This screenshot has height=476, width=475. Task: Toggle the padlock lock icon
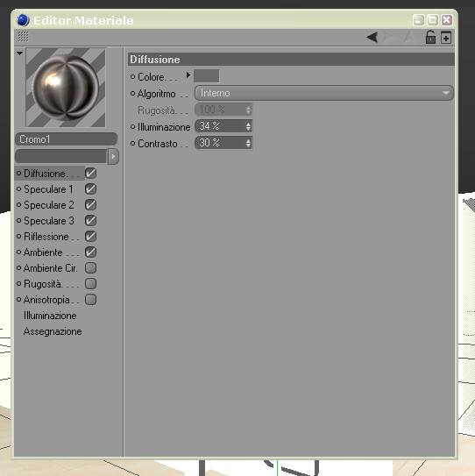coord(430,38)
